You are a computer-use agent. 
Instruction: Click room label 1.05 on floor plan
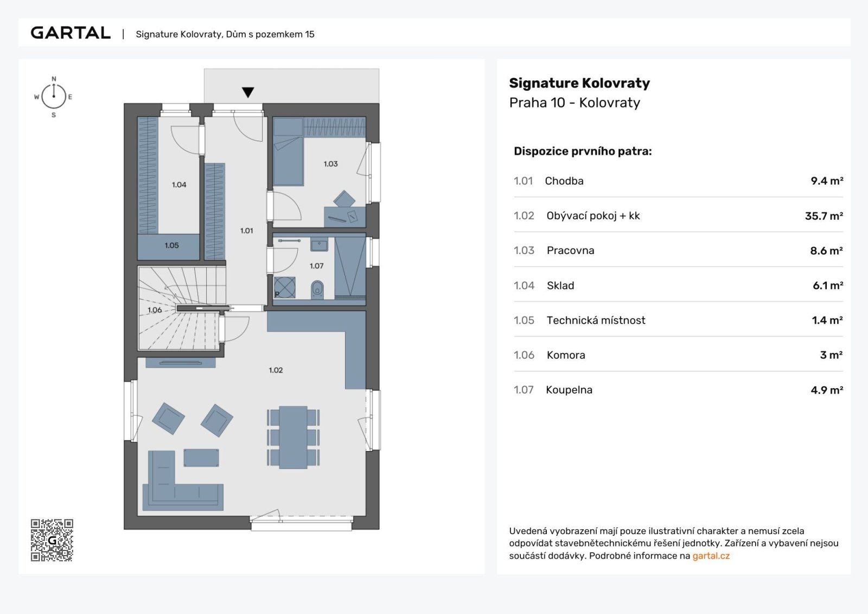point(171,245)
